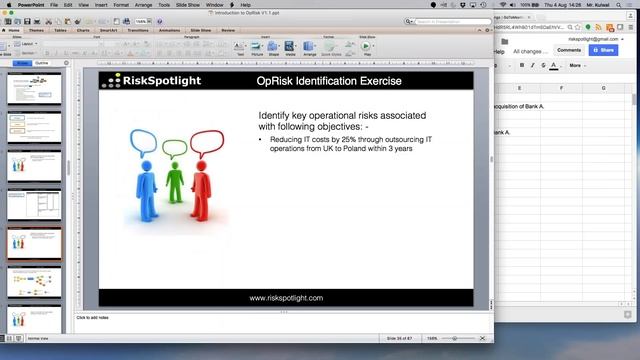Click the slide show view icon in status bar
Image resolution: width=640 pixels, height=360 pixels.
point(18,338)
